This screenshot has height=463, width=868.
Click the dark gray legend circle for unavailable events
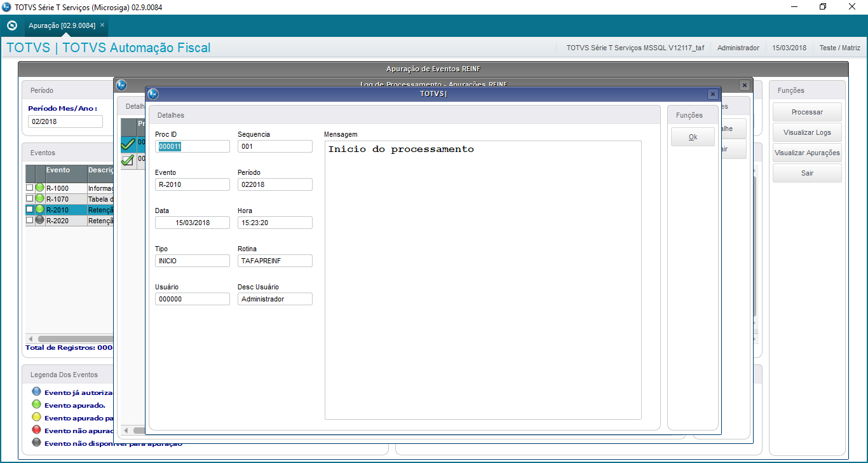[x=36, y=443]
